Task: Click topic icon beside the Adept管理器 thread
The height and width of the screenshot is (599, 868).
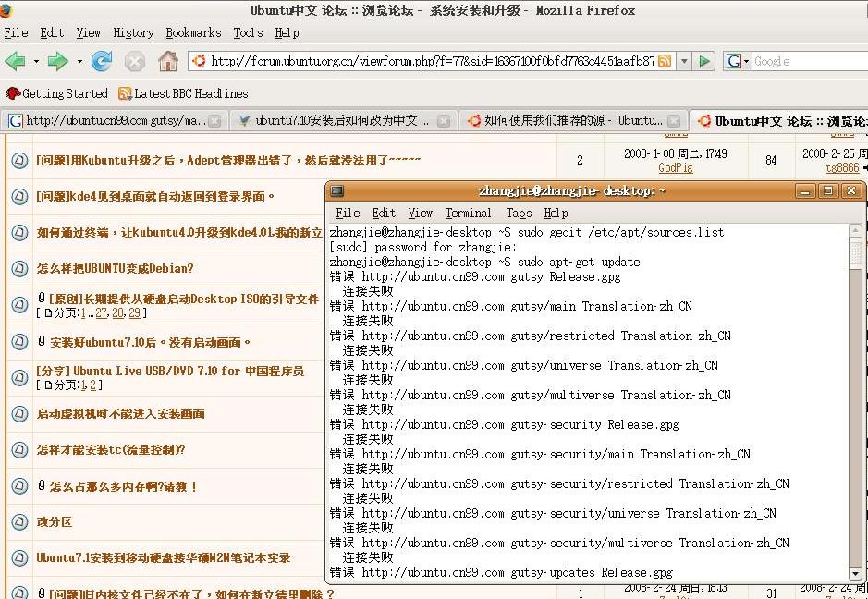Action: [x=19, y=161]
